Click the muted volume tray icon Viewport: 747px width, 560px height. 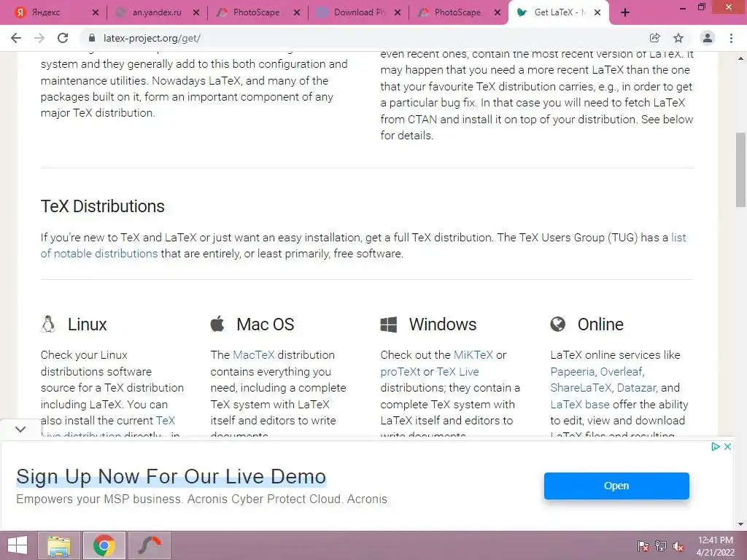pyautogui.click(x=678, y=546)
